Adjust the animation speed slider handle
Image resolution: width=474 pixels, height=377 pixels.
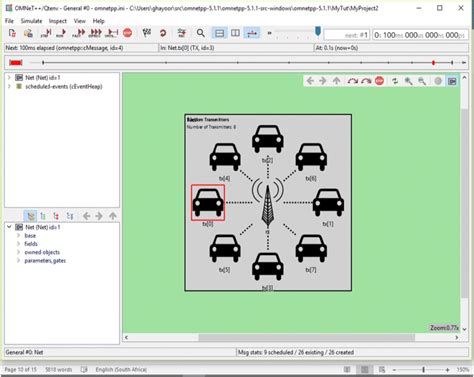(318, 32)
